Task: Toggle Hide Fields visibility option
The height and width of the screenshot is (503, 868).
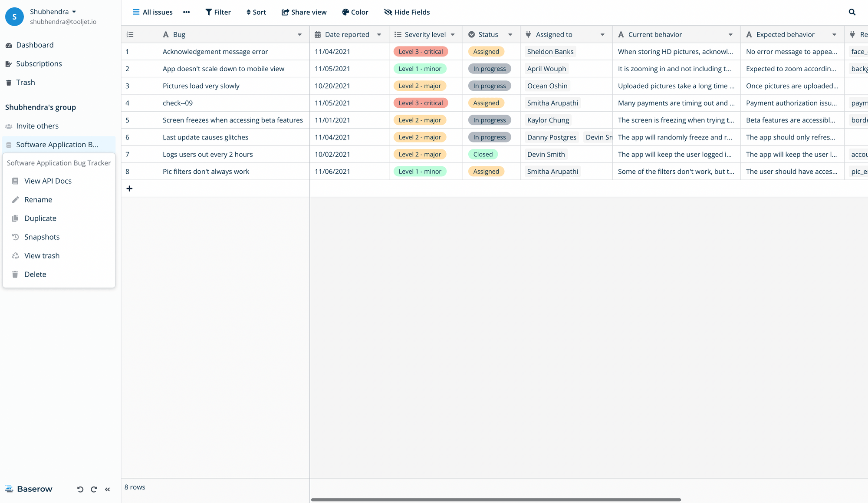Action: (x=407, y=12)
